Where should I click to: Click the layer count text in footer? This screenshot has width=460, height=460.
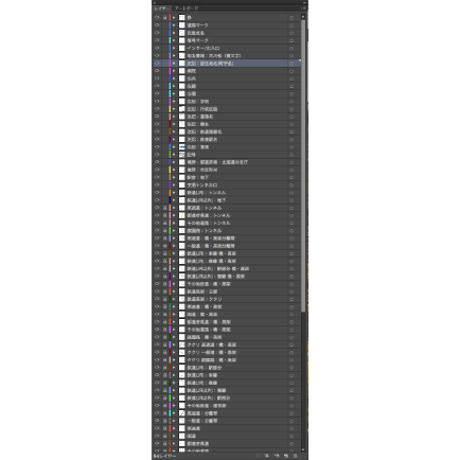click(165, 456)
